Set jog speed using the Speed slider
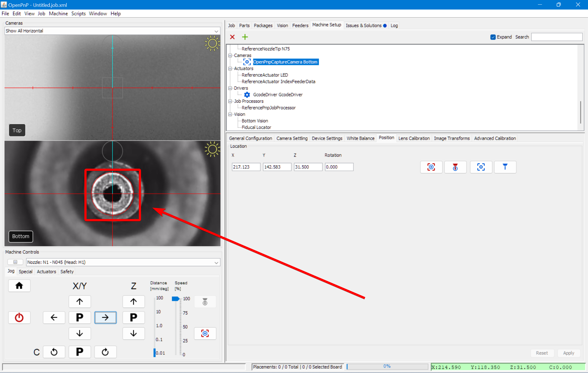 [x=176, y=298]
